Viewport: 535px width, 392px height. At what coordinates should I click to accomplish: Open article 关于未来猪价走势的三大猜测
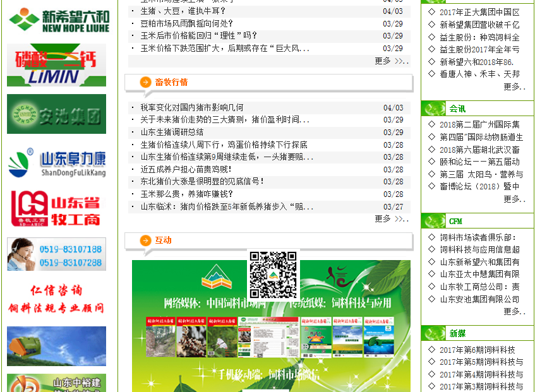225,120
